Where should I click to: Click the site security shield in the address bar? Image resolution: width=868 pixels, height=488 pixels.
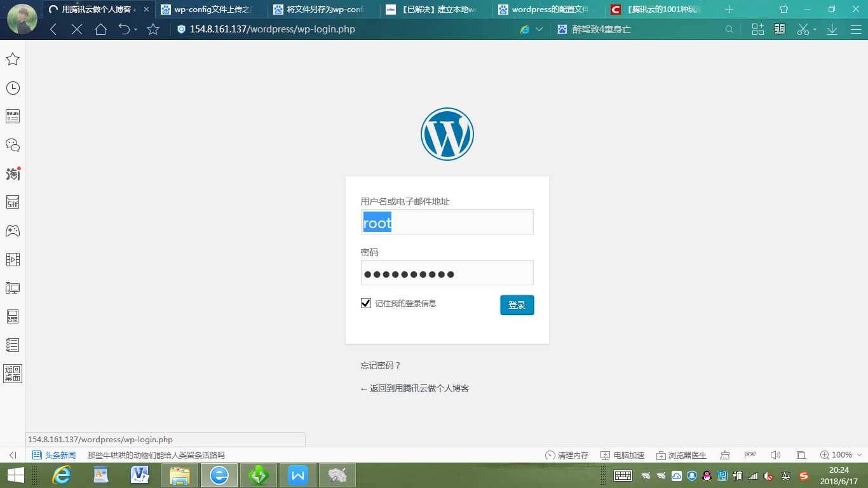(181, 29)
